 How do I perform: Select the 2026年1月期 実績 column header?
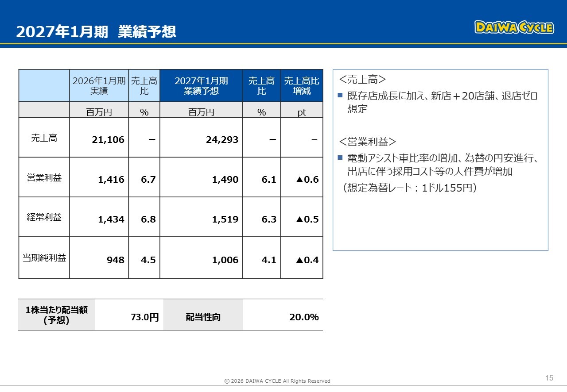coord(99,86)
